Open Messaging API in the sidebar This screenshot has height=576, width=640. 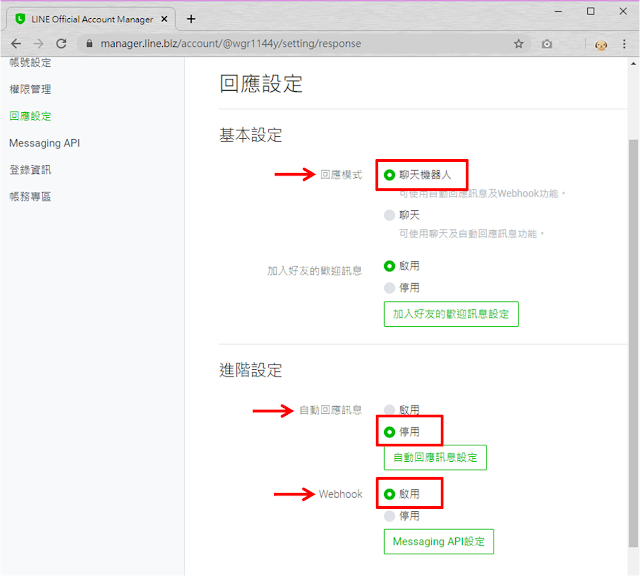click(44, 143)
